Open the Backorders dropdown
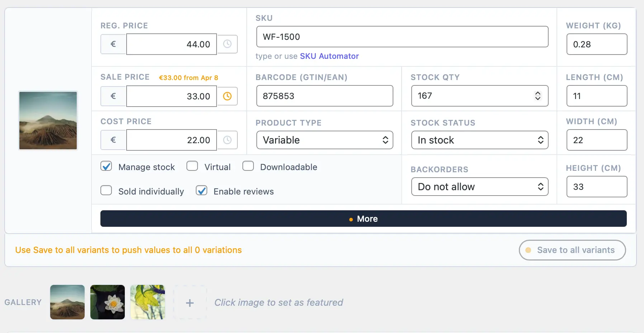Image resolution: width=644 pixels, height=333 pixels. [x=479, y=187]
